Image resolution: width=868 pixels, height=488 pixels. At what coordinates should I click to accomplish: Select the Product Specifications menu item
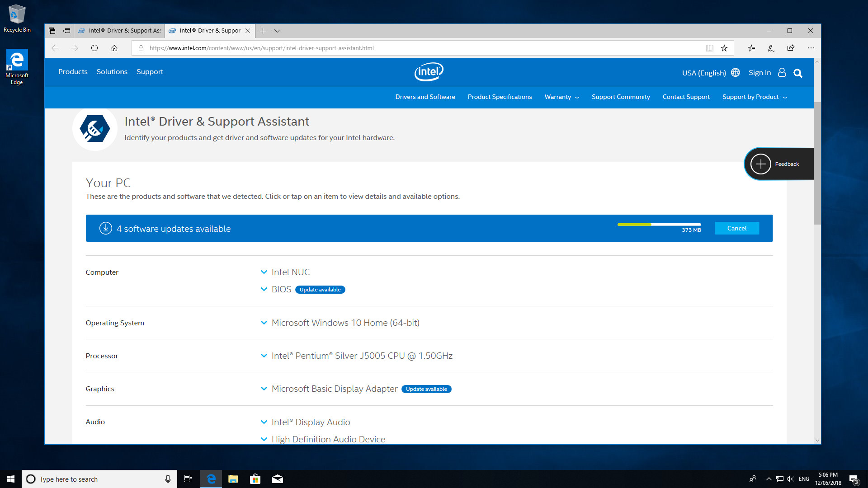click(x=500, y=97)
